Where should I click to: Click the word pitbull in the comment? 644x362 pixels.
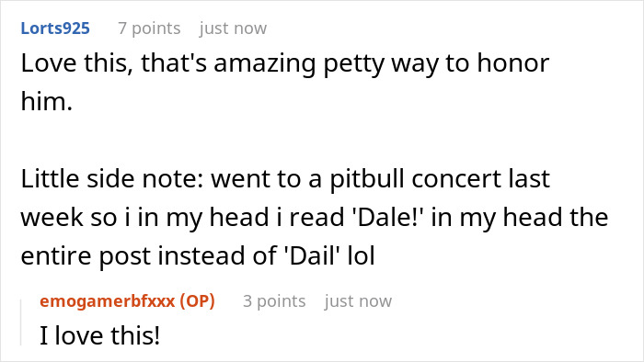367,179
